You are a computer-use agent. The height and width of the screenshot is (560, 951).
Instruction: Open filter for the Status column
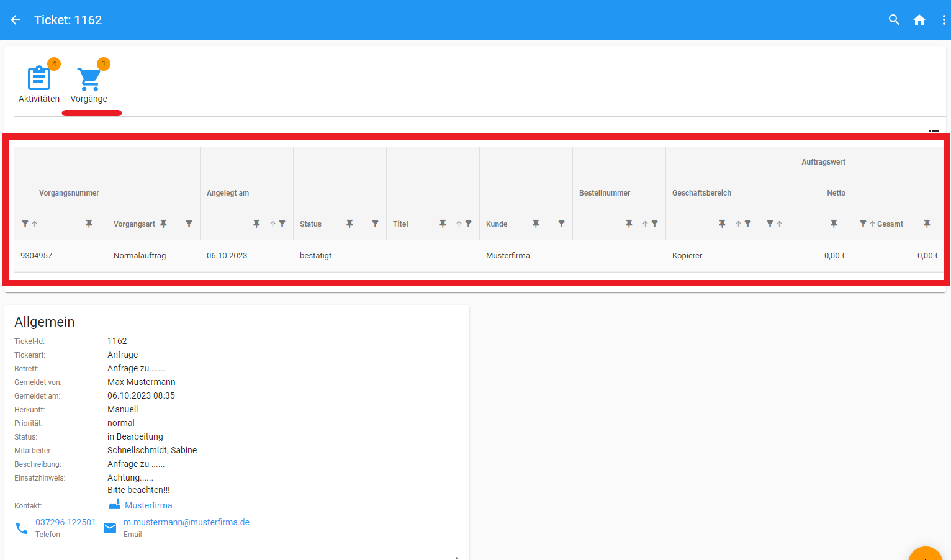[375, 224]
